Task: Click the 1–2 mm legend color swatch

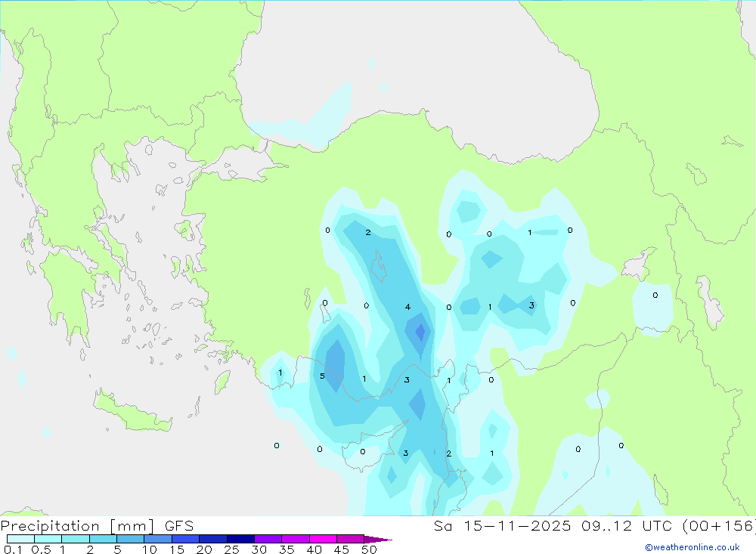Action: (x=75, y=539)
